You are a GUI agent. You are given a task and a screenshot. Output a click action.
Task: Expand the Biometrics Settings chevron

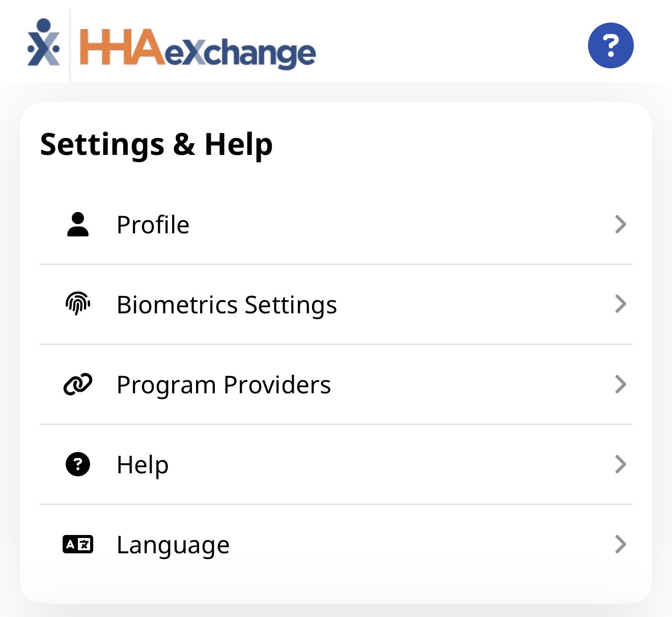coord(620,304)
